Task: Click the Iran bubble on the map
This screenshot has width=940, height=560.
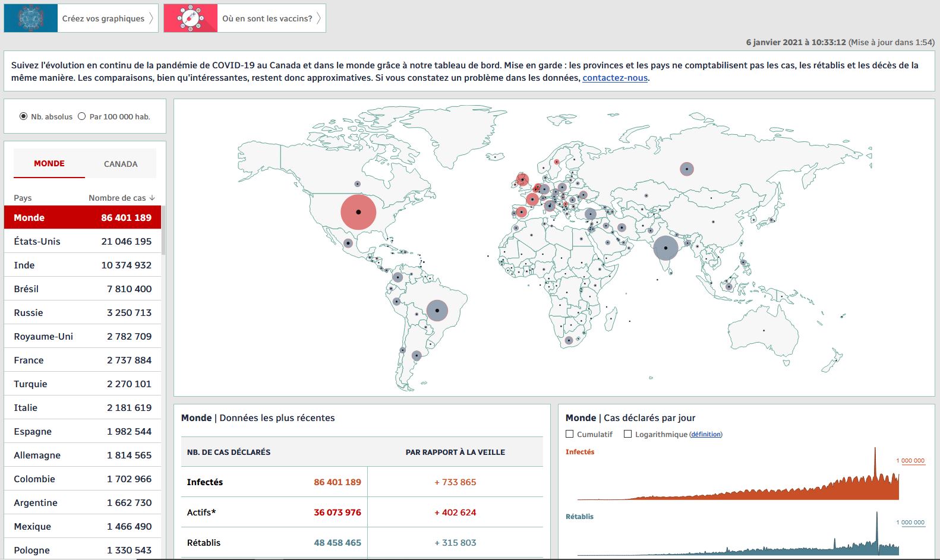Action: 622,227
